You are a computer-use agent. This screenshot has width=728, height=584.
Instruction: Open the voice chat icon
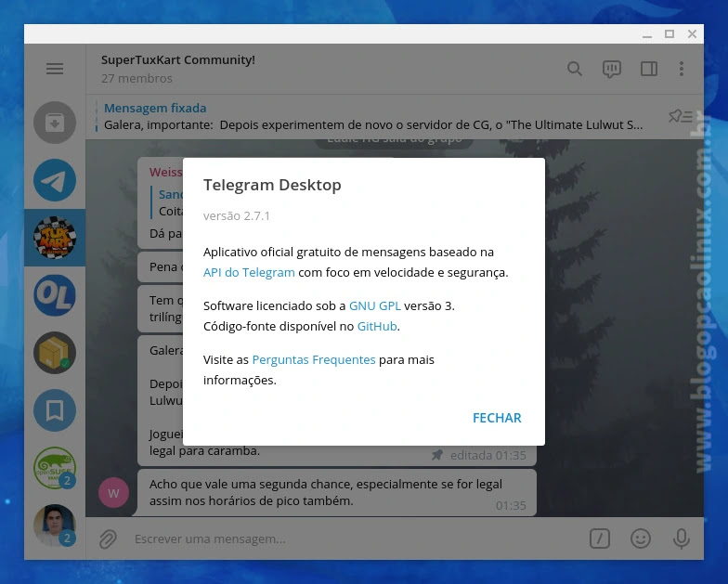pyautogui.click(x=611, y=69)
